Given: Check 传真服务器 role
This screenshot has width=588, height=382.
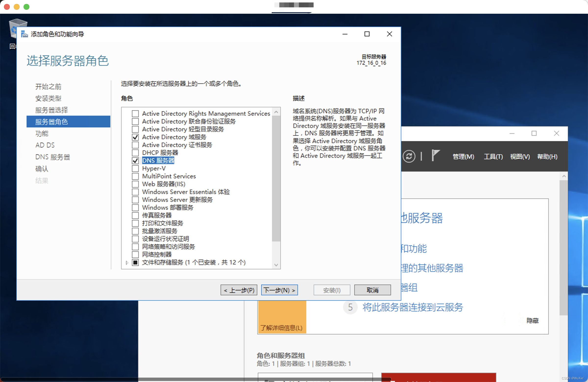Looking at the screenshot, I should [135, 215].
